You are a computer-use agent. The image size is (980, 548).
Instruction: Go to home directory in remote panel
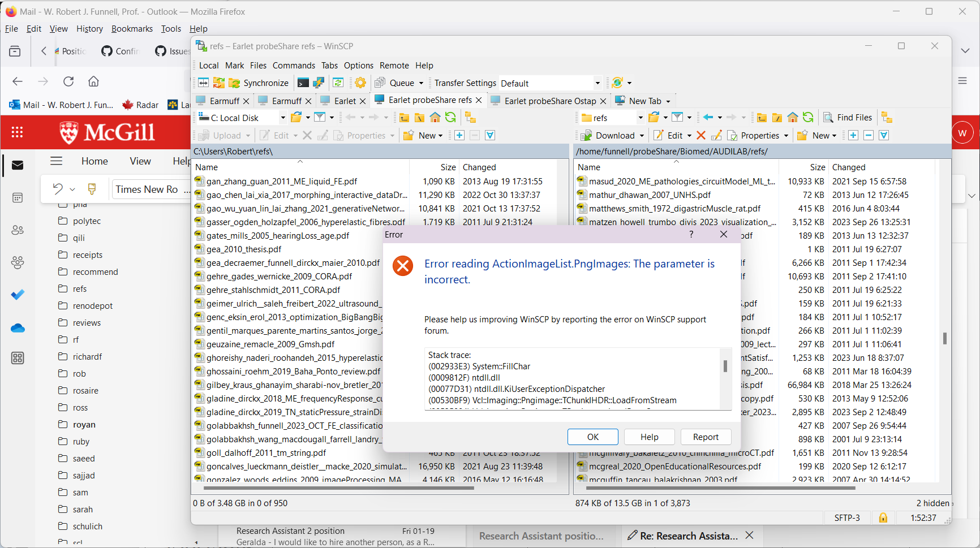[792, 117]
